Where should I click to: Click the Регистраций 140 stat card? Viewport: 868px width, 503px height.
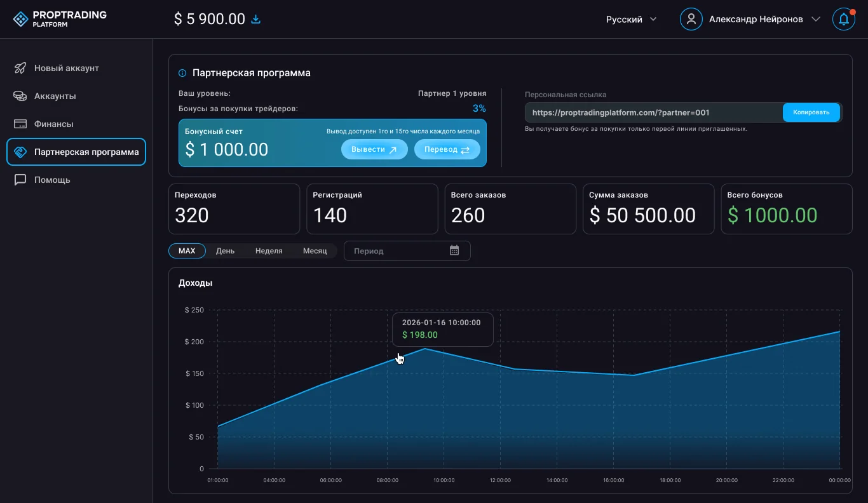[x=372, y=209]
